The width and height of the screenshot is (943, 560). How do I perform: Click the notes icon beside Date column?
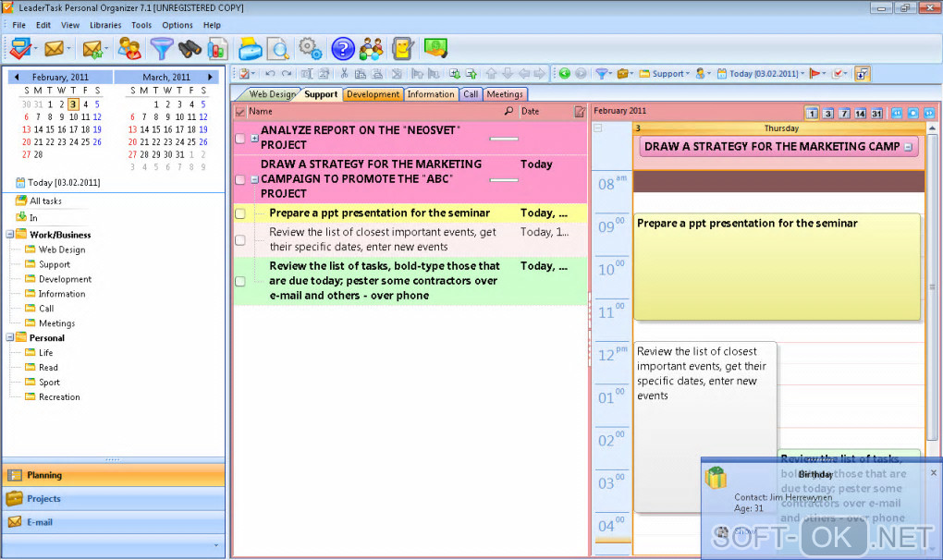click(x=580, y=111)
